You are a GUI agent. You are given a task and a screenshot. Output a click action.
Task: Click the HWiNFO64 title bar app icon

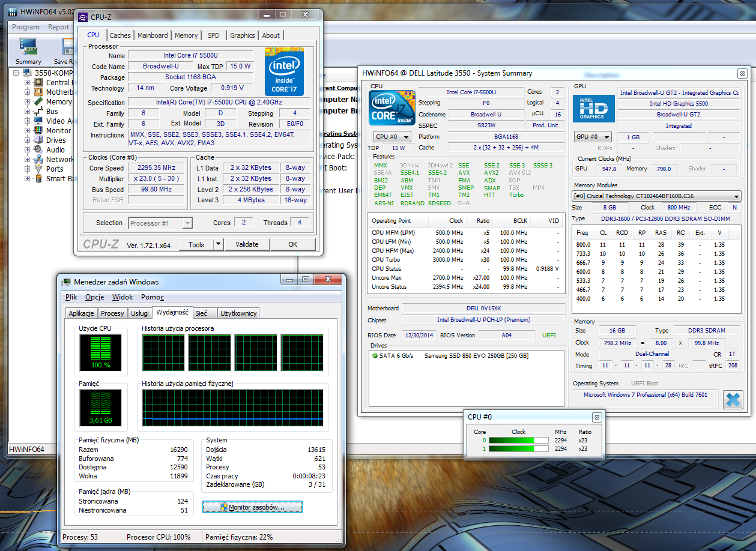pyautogui.click(x=11, y=11)
